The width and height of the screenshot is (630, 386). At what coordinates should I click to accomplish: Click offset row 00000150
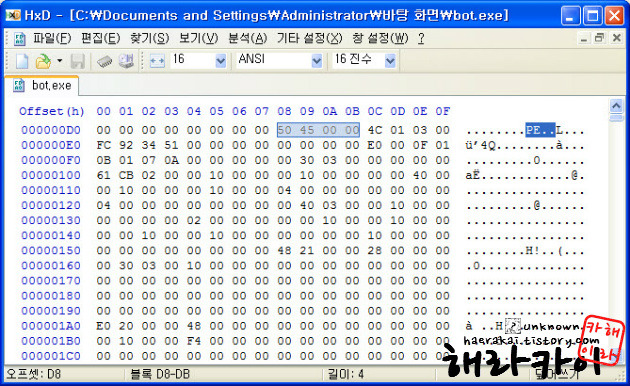pos(51,251)
